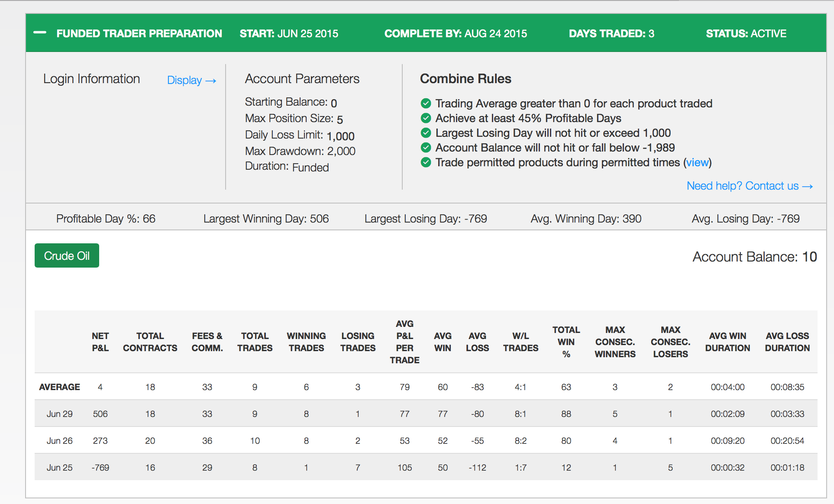834x504 pixels.
Task: Click the LOSING TRADES column header
Action: pyautogui.click(x=358, y=342)
